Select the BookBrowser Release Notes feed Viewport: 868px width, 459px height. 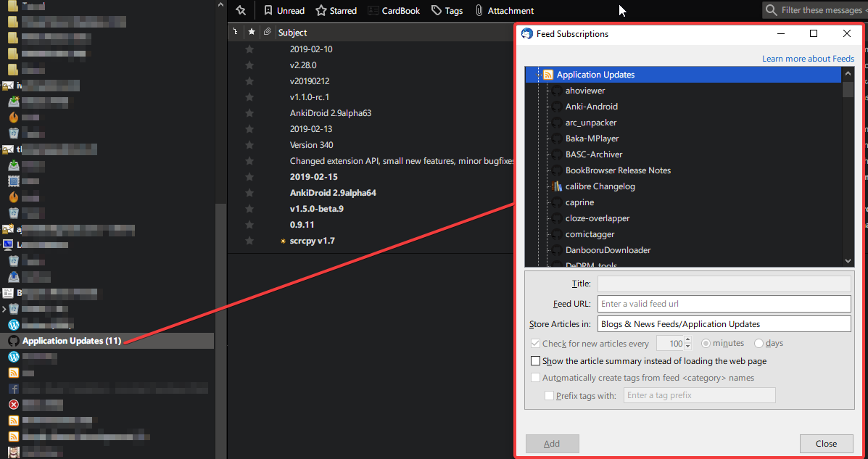[618, 170]
